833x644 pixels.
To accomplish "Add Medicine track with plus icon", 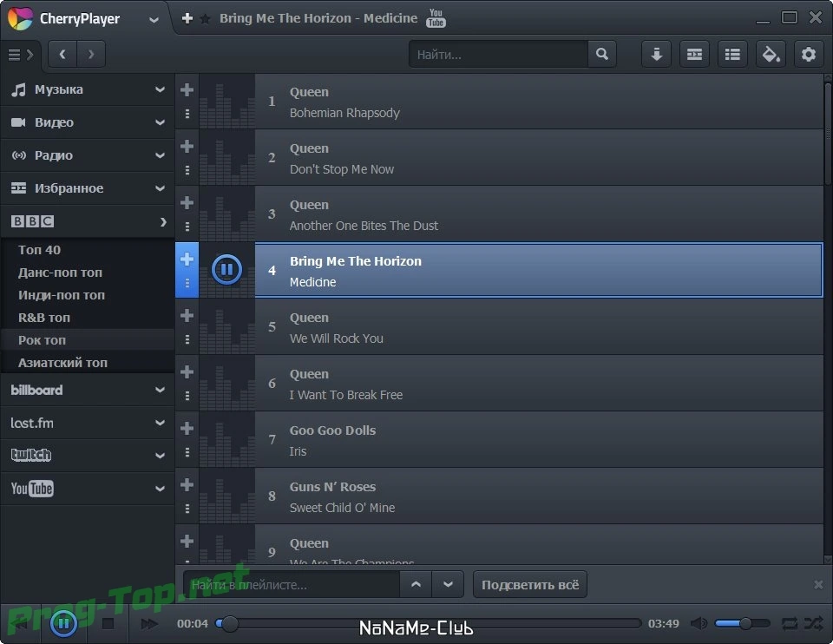I will point(187,259).
